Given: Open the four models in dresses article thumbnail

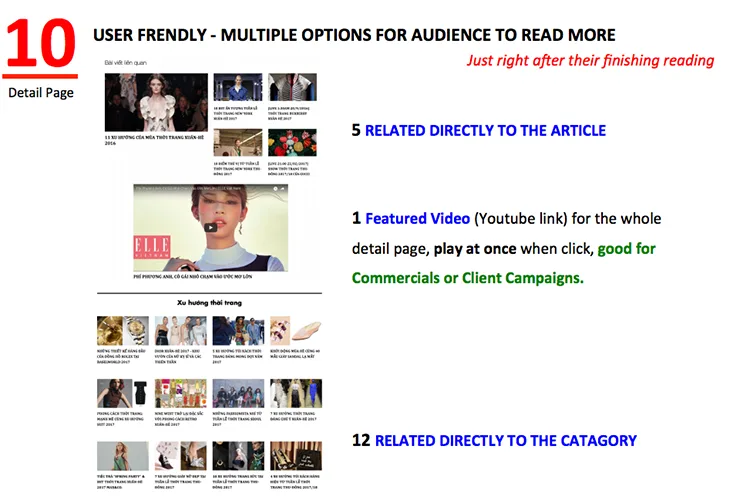Looking at the screenshot, I should [181, 331].
